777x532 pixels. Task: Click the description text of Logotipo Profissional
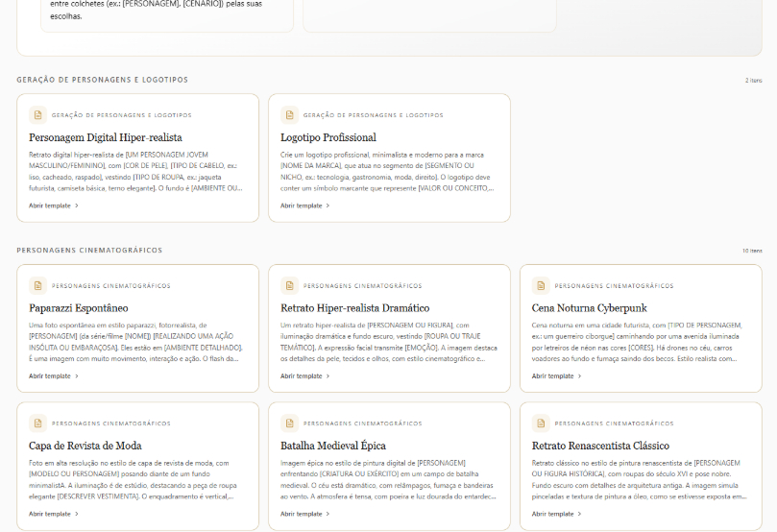pos(387,171)
